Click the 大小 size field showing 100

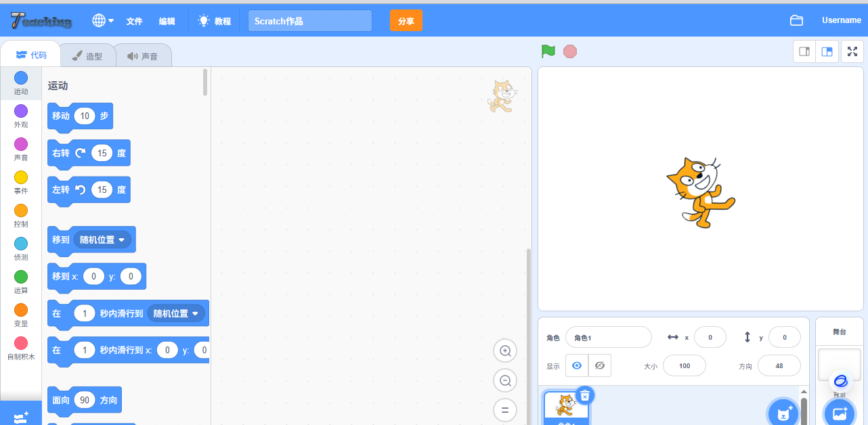685,365
